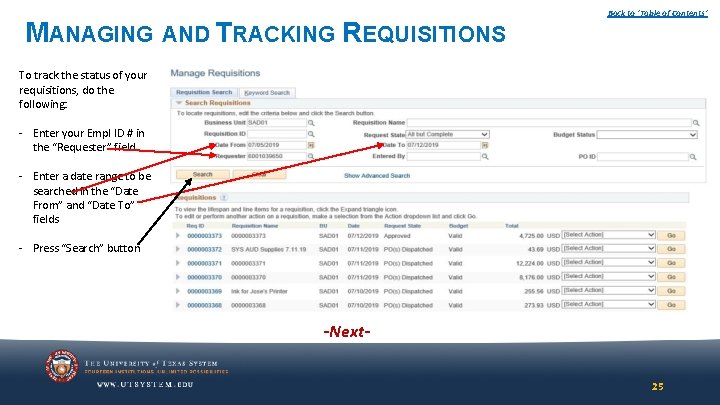Open Entered By lookup magnifier
Screen dimensions: 720x405
(x=485, y=157)
